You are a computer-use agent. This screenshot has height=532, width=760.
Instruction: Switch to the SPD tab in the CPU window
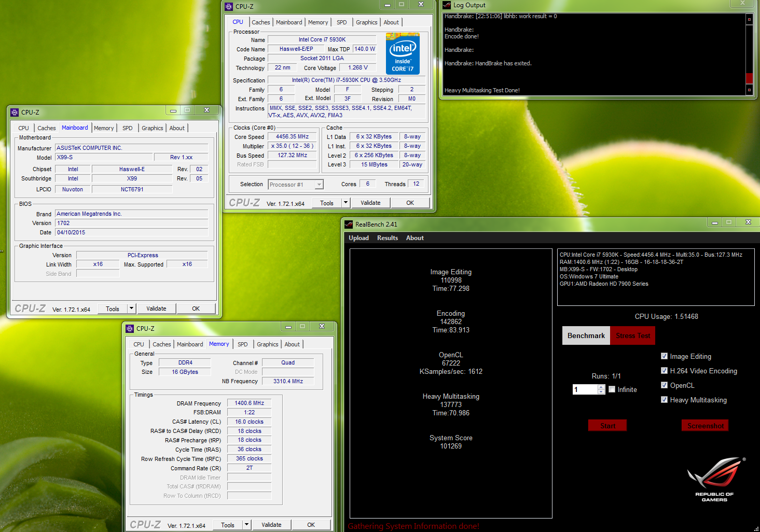point(341,22)
